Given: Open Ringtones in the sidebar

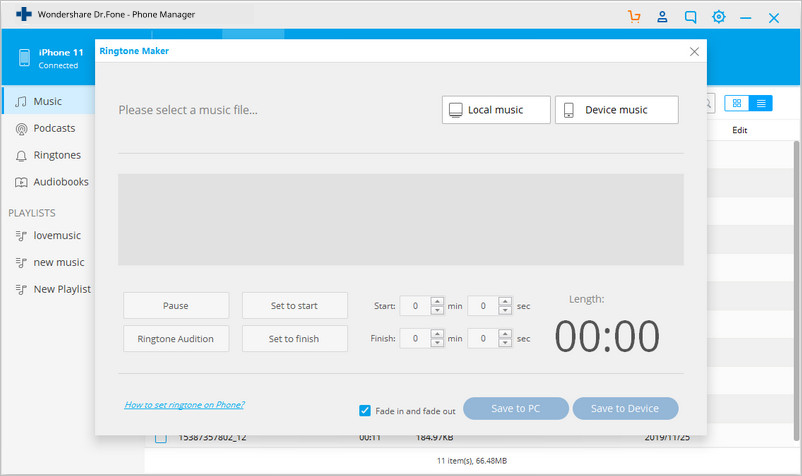Looking at the screenshot, I should click(49, 155).
